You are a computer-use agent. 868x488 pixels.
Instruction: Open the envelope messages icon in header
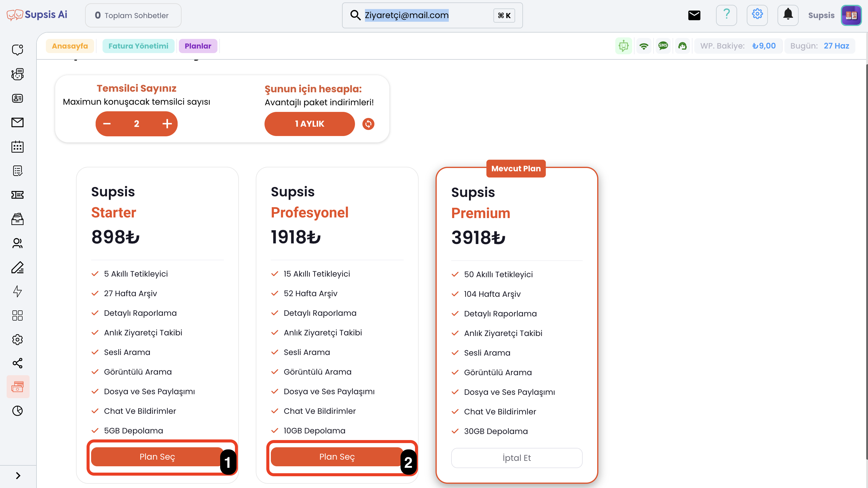point(694,15)
